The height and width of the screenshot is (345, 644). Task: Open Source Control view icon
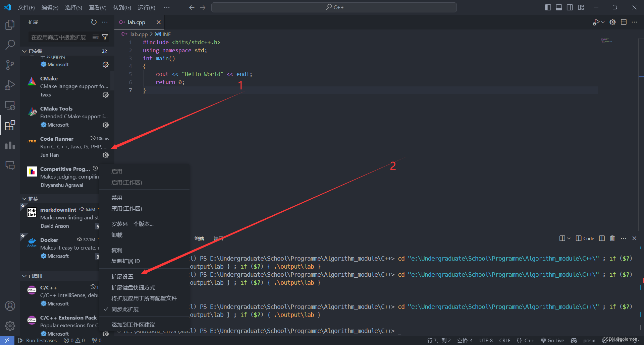point(10,65)
